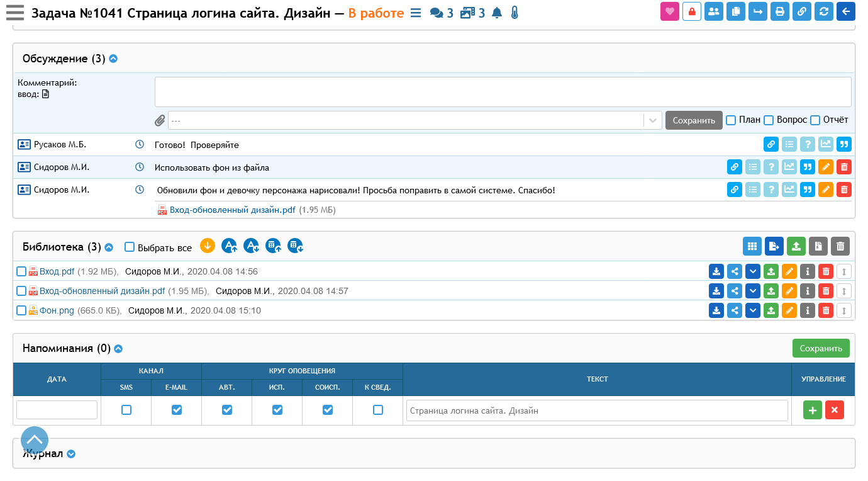Open the files counter image icon
Screen dimensions: 868x481
coord(468,13)
